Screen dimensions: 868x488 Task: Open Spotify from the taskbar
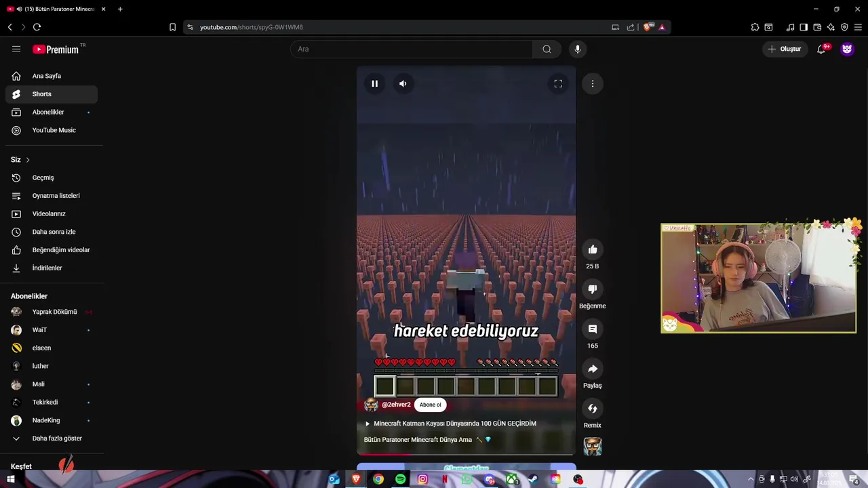pyautogui.click(x=400, y=479)
